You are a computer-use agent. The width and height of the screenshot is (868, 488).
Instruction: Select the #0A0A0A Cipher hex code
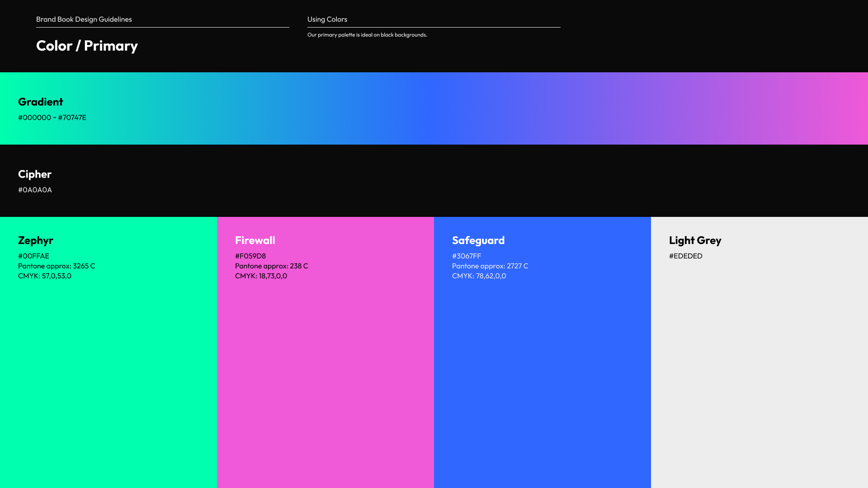[x=35, y=190]
